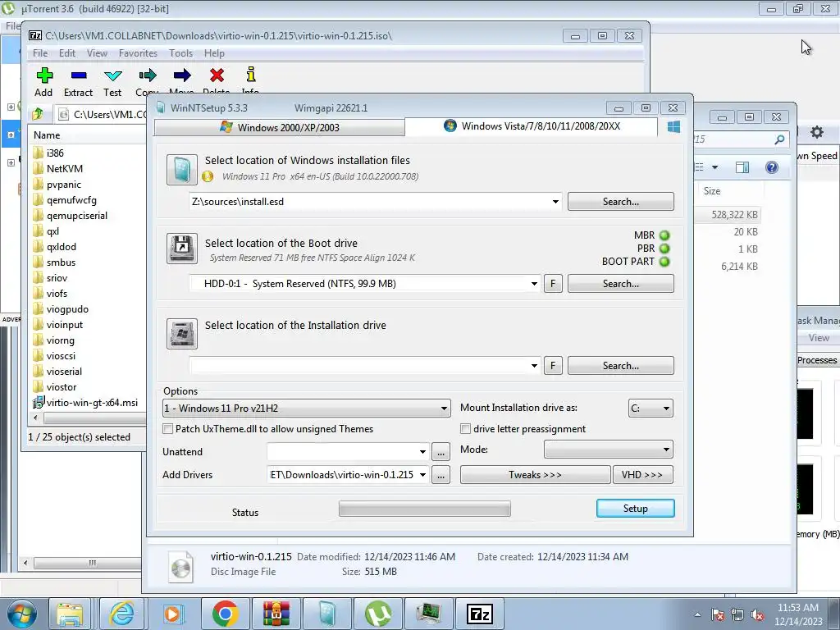Click Search for installation drive
This screenshot has width=840, height=630.
[x=621, y=365]
